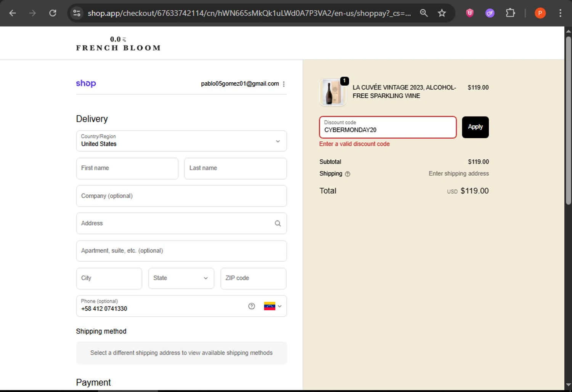Click the phone help question-mark icon
Viewport: 572px width, 392px height.
(252, 306)
